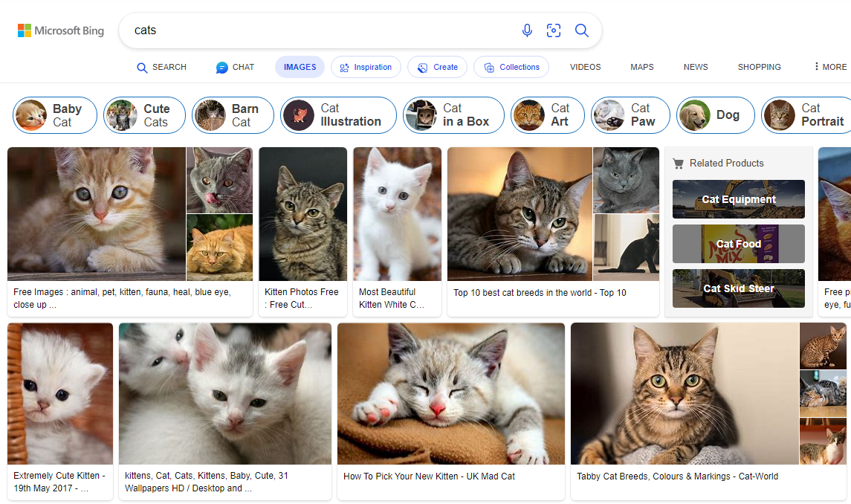Image resolution: width=851 pixels, height=504 pixels.
Task: Click the microphone icon for voice search
Action: [x=528, y=30]
